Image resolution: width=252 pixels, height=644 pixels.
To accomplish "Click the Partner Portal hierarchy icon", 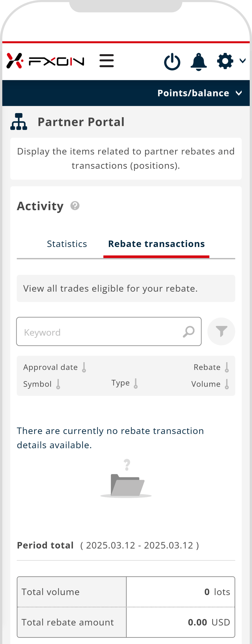I will (x=19, y=122).
